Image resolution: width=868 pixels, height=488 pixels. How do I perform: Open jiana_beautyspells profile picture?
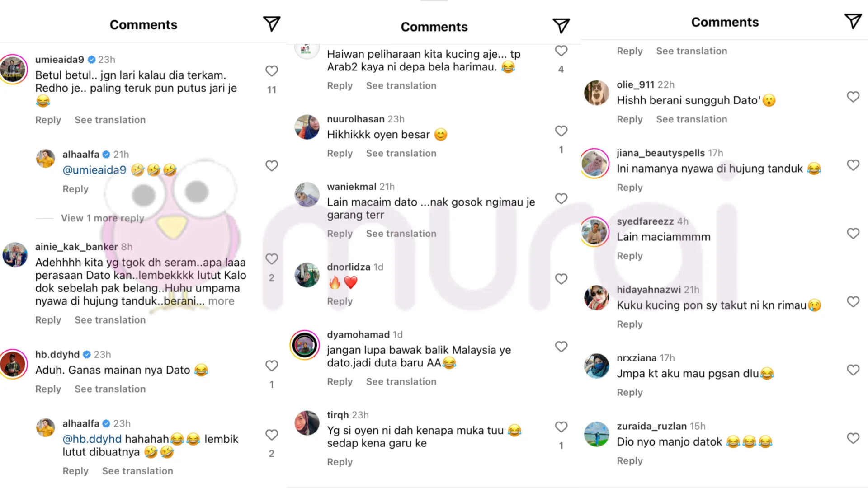coord(595,164)
